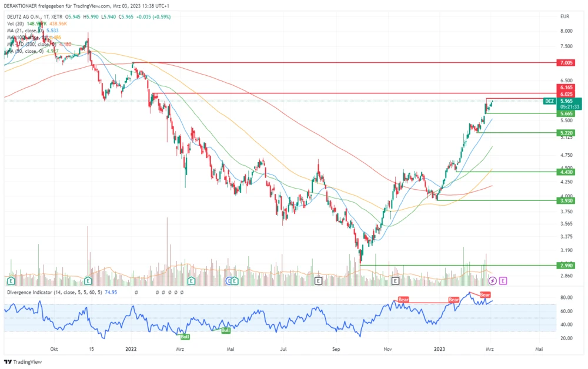Click the purple lightning bolt event marker

click(492, 281)
